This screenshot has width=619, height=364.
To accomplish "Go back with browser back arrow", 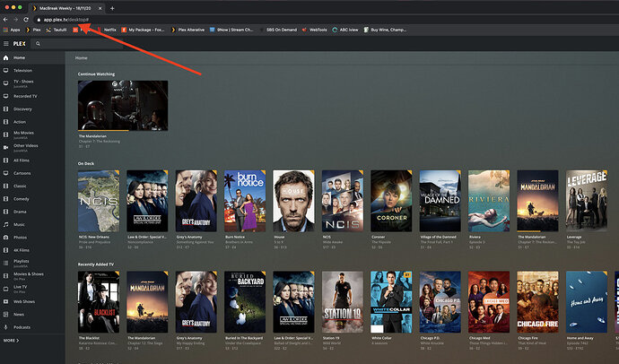I will point(5,20).
